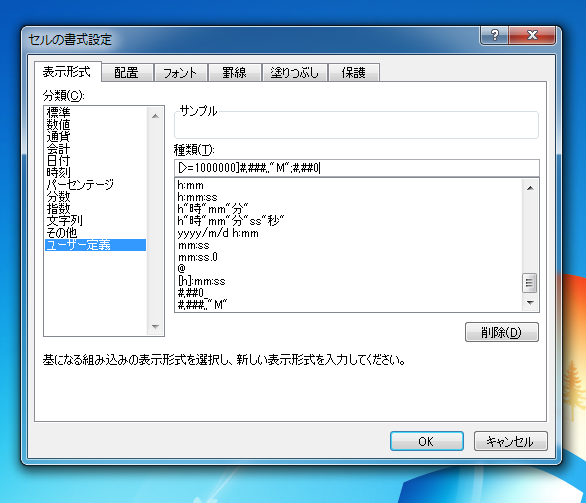Click the type list scroll down arrow
The image size is (586, 503).
click(x=530, y=302)
